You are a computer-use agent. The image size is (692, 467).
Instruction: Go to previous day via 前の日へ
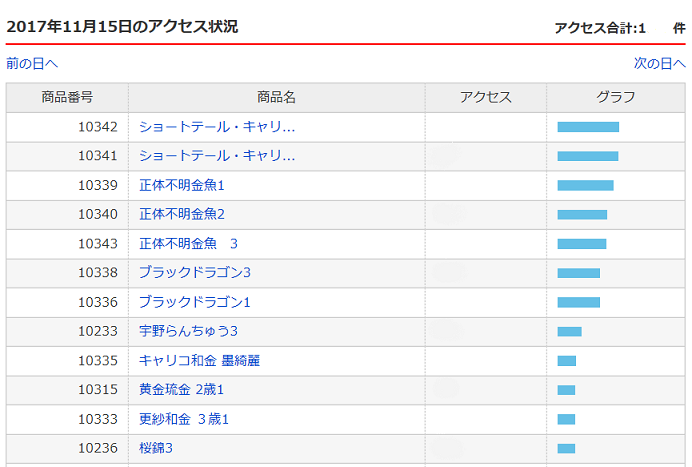coord(32,64)
